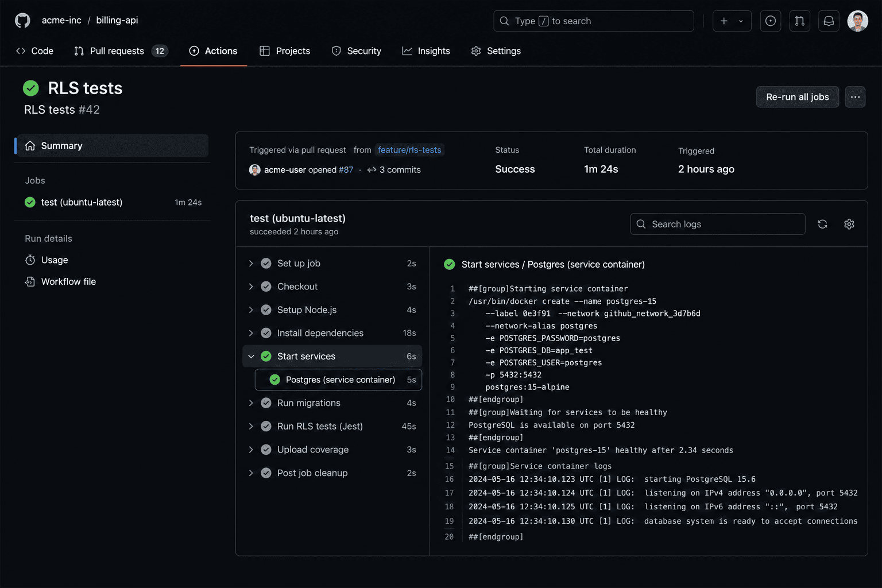Open the user profile avatar menu
Image resolution: width=882 pixels, height=588 pixels.
point(858,21)
